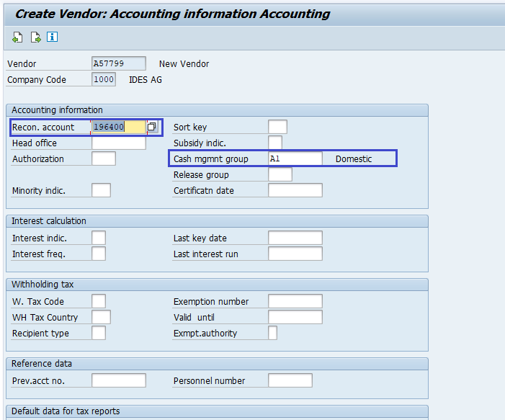Screen dimensions: 505x420
Task: Click into the Authorization field
Action: click(104, 158)
